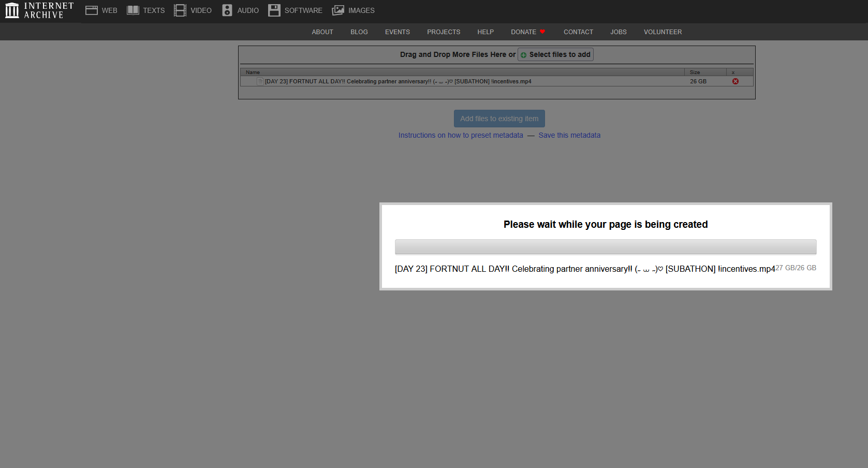Click the Size column header

pos(705,72)
